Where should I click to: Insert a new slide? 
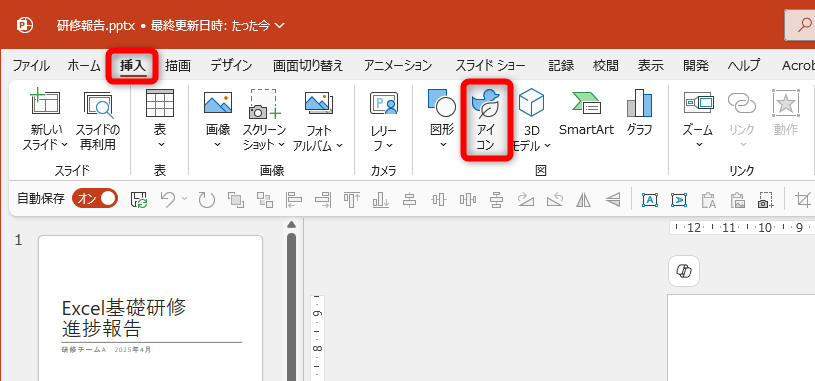[x=45, y=120]
